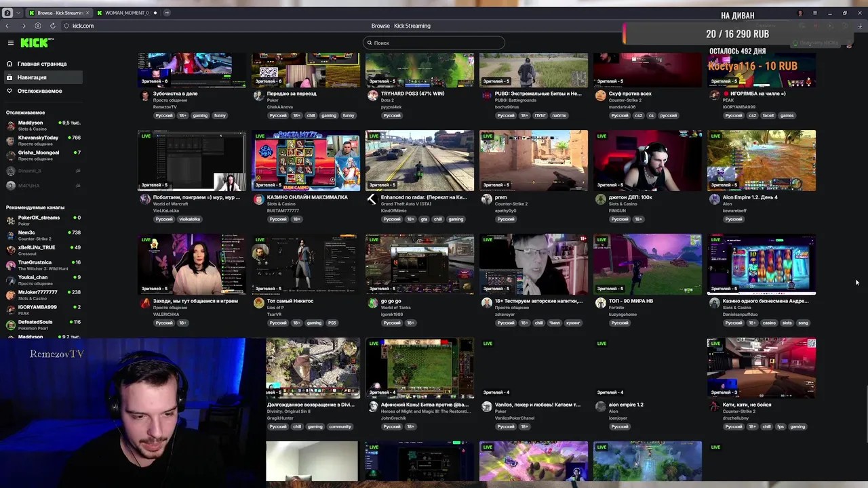Click the violkalolka tag
Viewport: 868px width, 488px height.
coord(190,219)
